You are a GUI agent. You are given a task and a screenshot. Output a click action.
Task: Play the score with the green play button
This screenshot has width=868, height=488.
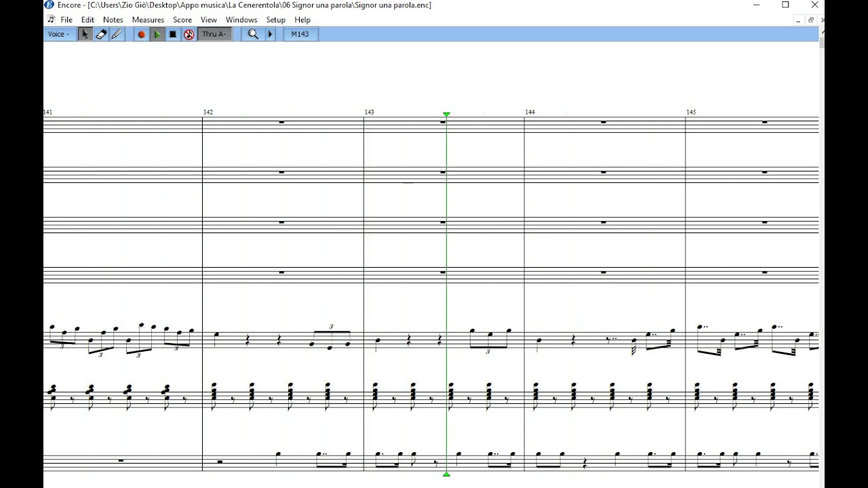point(157,34)
